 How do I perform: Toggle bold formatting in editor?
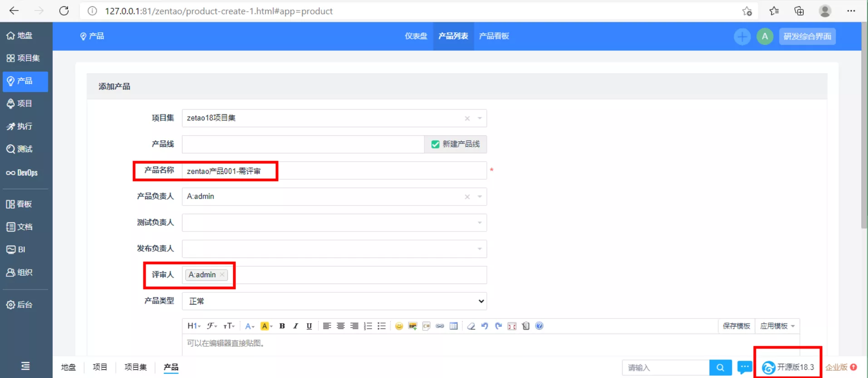coord(282,326)
